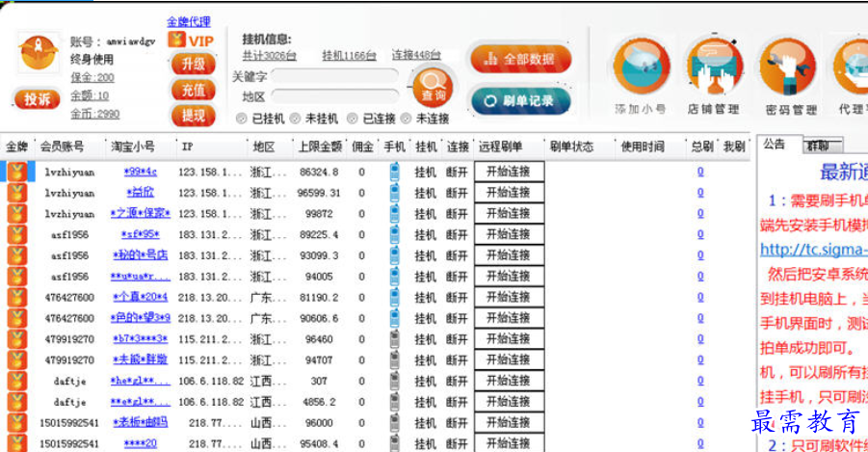This screenshot has width=868, height=452.
Task: Open the http://tc.sigma announcement link
Action: tap(814, 250)
